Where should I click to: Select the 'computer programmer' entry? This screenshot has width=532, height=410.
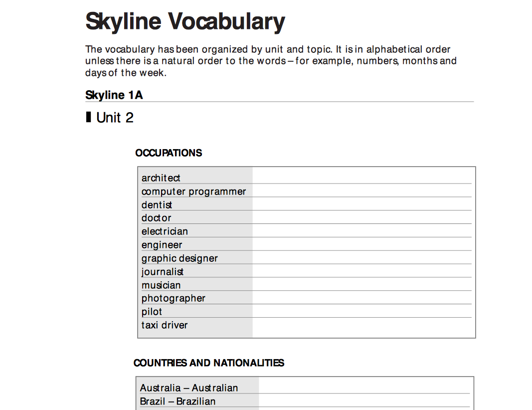194,191
